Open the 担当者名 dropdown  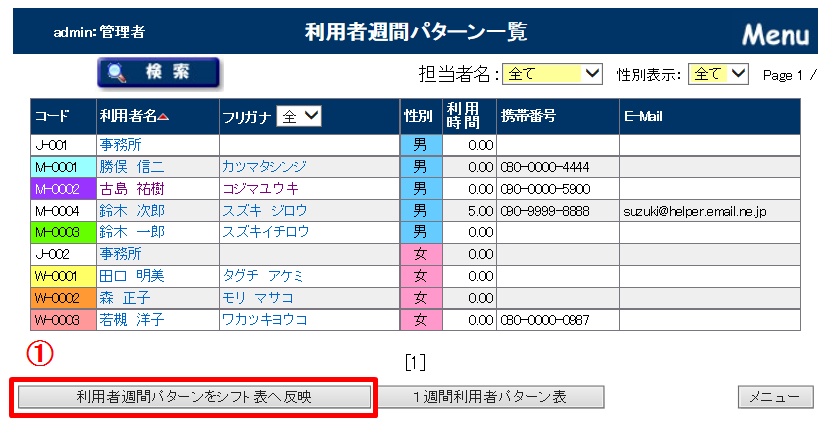[x=551, y=74]
